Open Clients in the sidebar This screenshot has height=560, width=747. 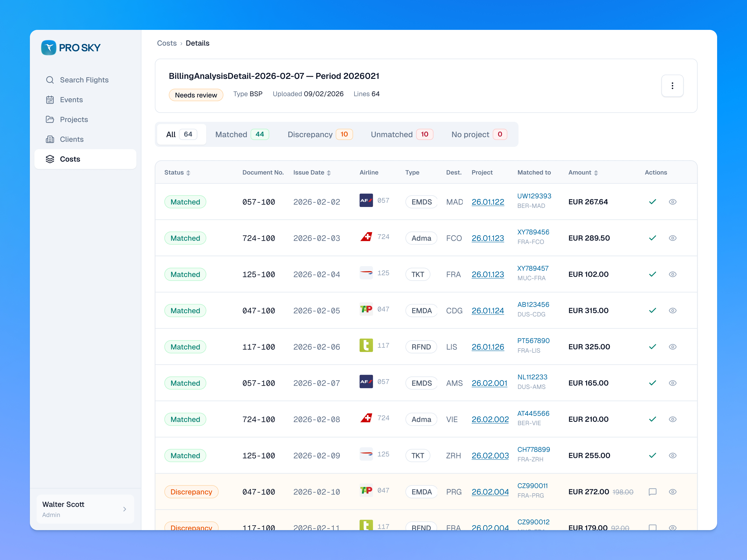(x=85, y=139)
